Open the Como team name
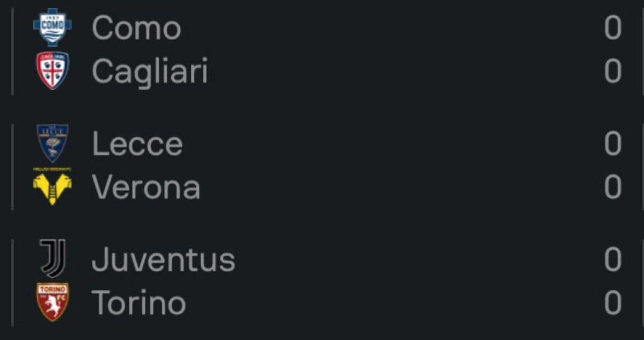The width and height of the screenshot is (644, 340). pyautogui.click(x=136, y=28)
